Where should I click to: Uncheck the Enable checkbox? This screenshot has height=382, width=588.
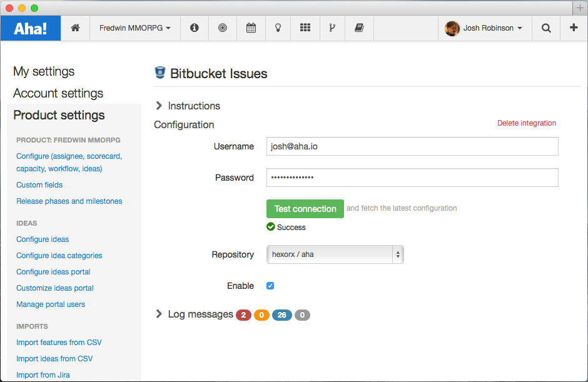click(270, 286)
